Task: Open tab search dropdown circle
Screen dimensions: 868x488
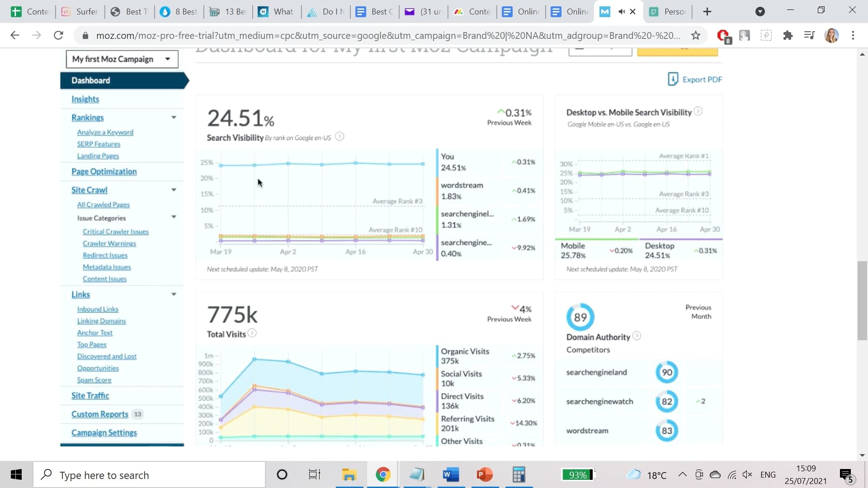Action: coord(760,12)
